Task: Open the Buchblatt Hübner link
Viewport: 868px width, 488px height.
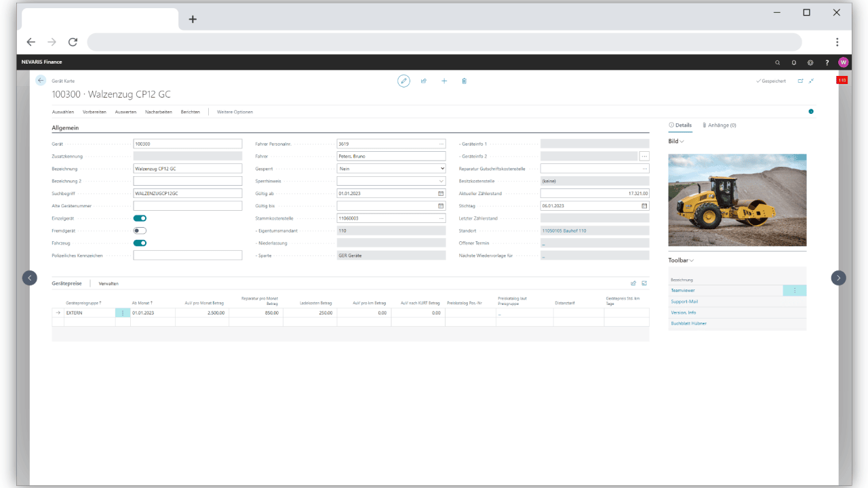Action: 689,323
